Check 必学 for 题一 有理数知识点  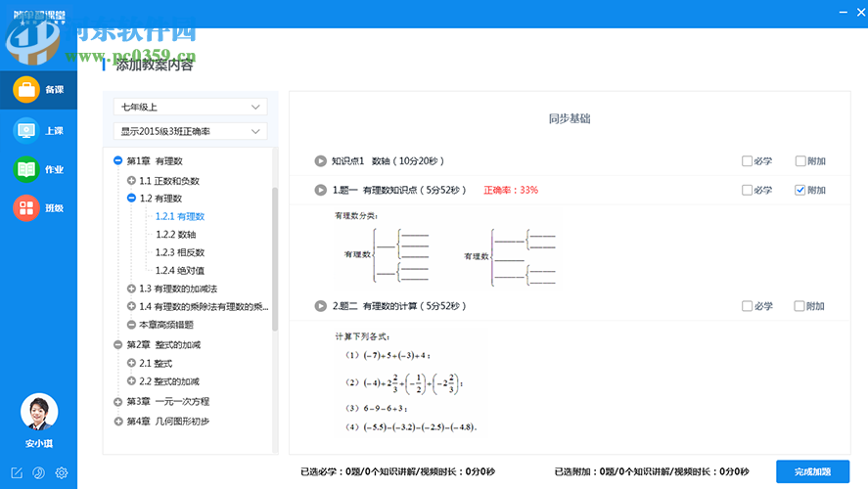pos(747,190)
